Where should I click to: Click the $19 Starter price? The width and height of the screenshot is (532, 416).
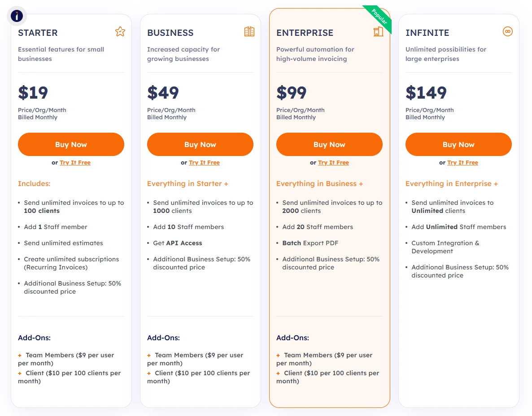33,92
